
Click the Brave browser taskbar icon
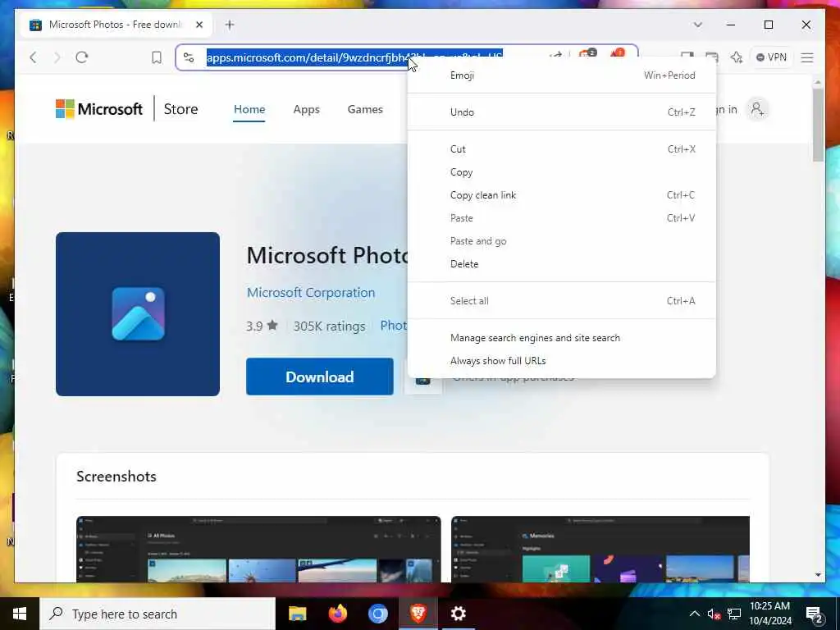[418, 614]
